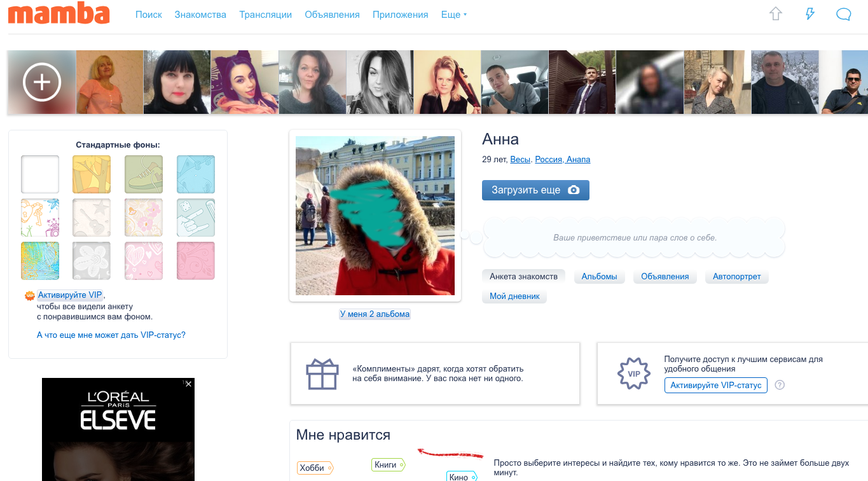Expand the Еще dropdown menu
The height and width of the screenshot is (481, 868).
(454, 15)
